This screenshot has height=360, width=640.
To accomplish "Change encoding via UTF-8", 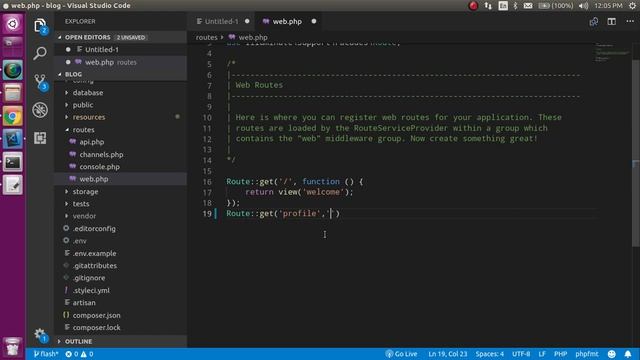I will coord(521,354).
